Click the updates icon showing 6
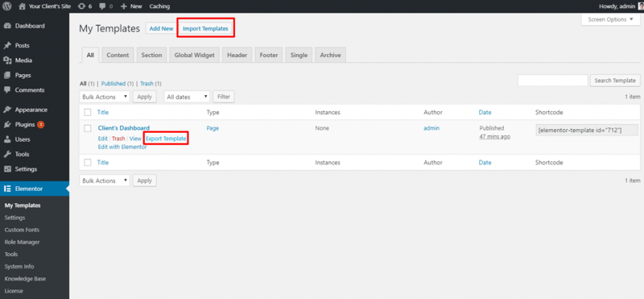 (82, 6)
